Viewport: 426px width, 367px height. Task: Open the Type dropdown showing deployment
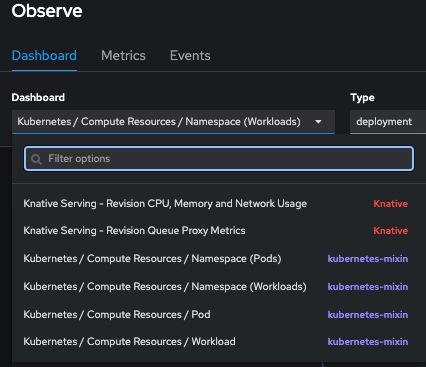pyautogui.click(x=388, y=122)
